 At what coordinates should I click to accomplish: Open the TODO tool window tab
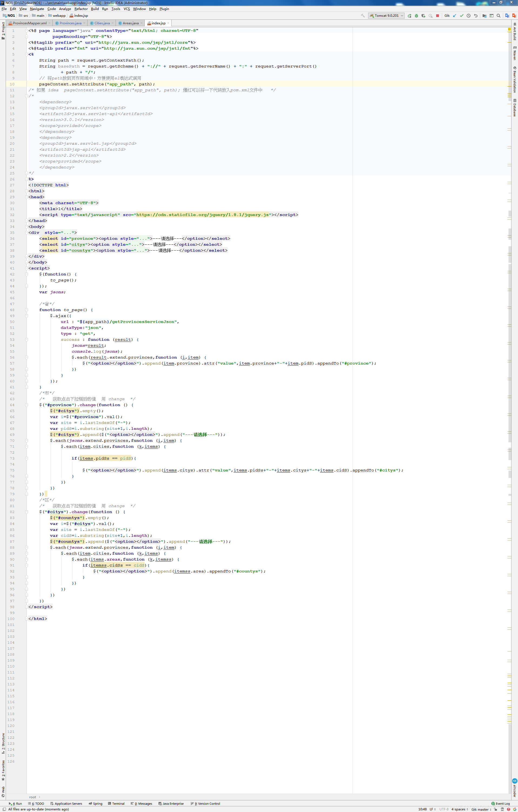(36, 804)
